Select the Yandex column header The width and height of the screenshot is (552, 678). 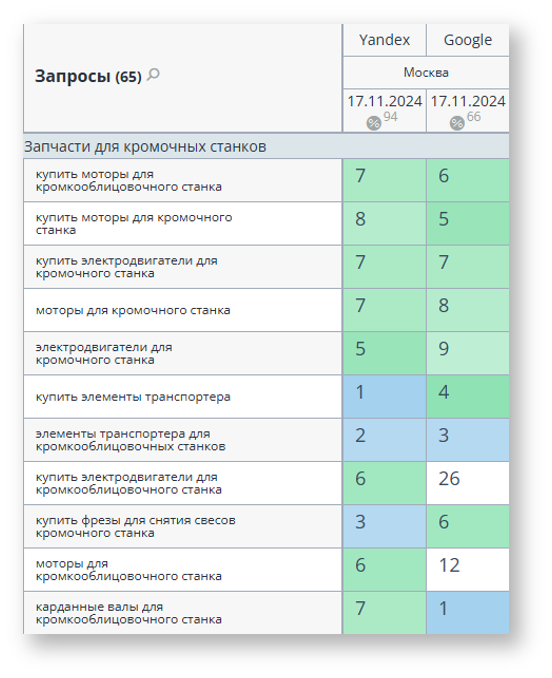[384, 40]
